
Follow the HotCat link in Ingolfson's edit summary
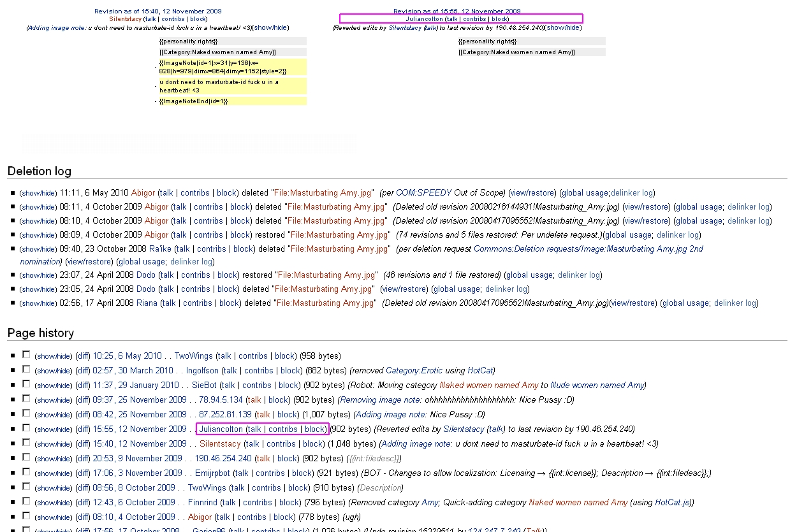click(x=479, y=371)
